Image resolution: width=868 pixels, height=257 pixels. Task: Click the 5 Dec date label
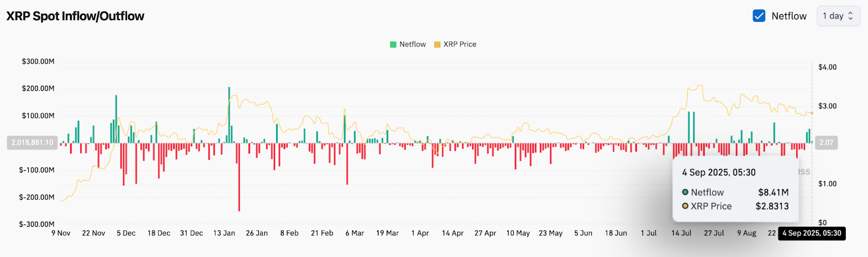126,233
